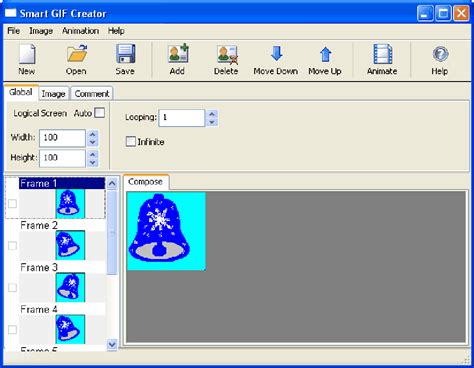The image size is (474, 368).
Task: Tick the Infinite looping checkbox
Action: tap(131, 141)
